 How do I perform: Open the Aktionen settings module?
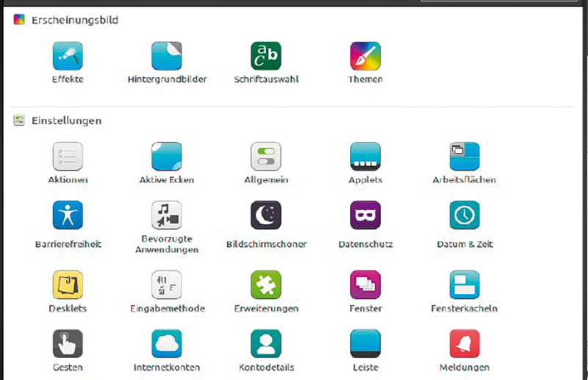pos(68,157)
